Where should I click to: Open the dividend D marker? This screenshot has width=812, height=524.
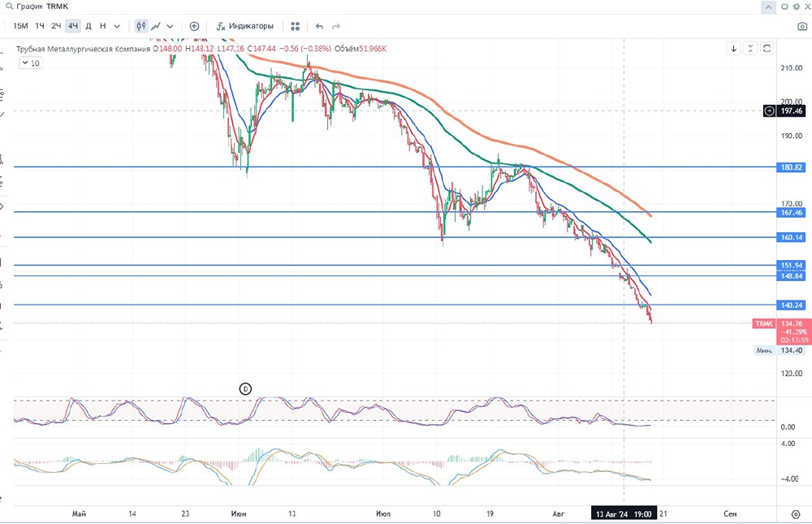[x=245, y=388]
